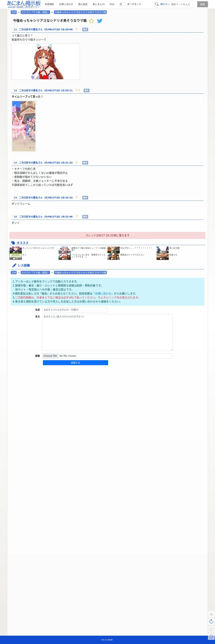Report post 5 with 報告 button
Screen dimensions: 215x644
[85, 217]
